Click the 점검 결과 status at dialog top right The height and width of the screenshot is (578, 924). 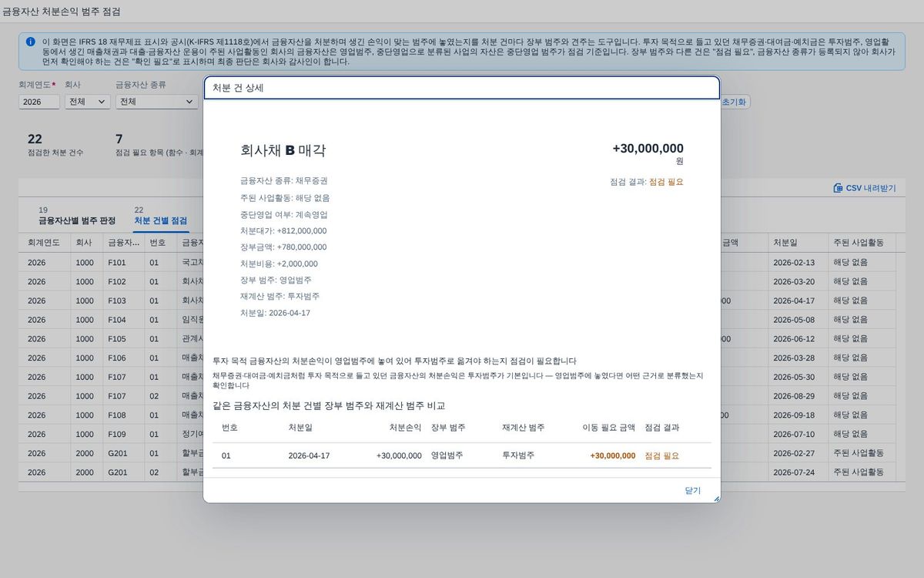[x=646, y=182]
